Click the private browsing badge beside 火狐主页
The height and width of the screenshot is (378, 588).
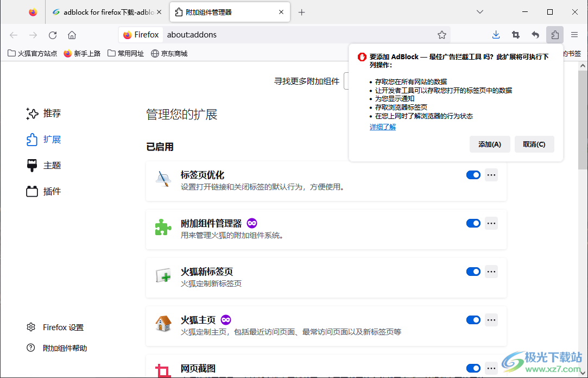click(x=226, y=320)
